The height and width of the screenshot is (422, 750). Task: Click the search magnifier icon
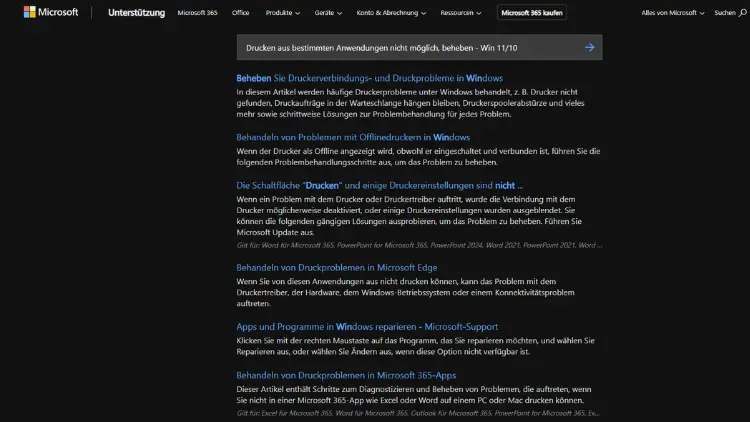point(742,13)
